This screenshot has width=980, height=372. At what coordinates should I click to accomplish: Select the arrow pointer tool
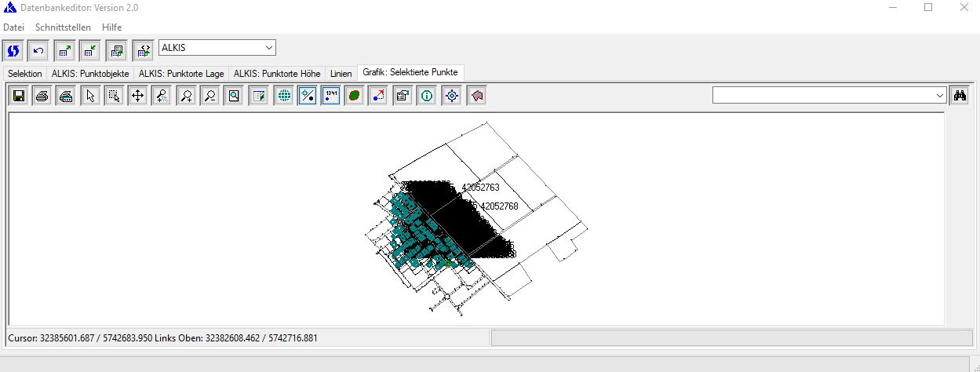(90, 96)
